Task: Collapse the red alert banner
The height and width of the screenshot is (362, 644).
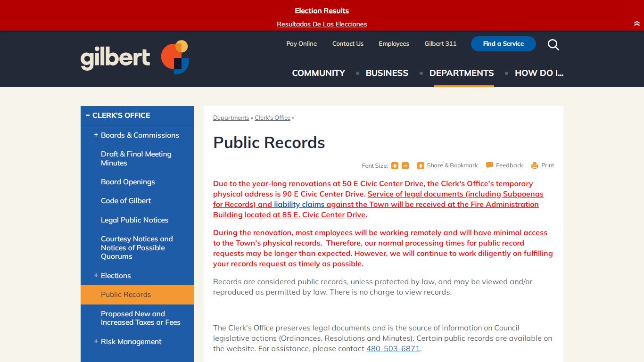Action: 637,24
